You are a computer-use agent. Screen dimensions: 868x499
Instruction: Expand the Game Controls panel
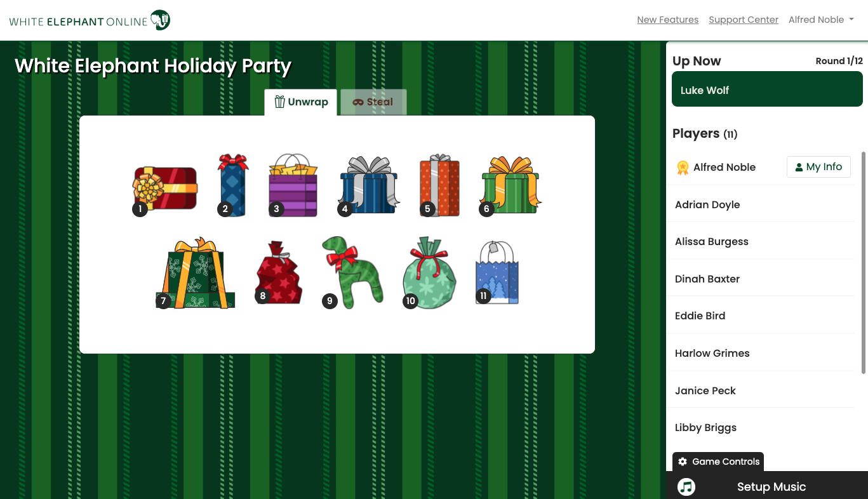[x=718, y=462]
